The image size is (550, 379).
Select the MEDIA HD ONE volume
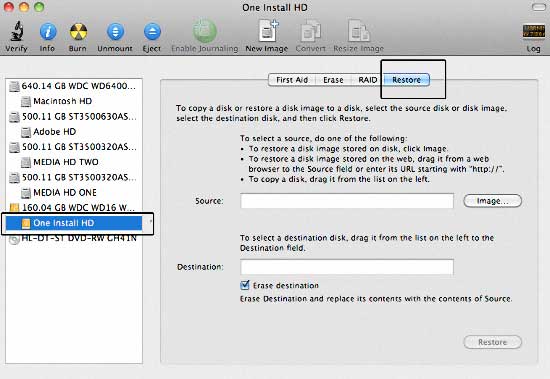tap(74, 193)
